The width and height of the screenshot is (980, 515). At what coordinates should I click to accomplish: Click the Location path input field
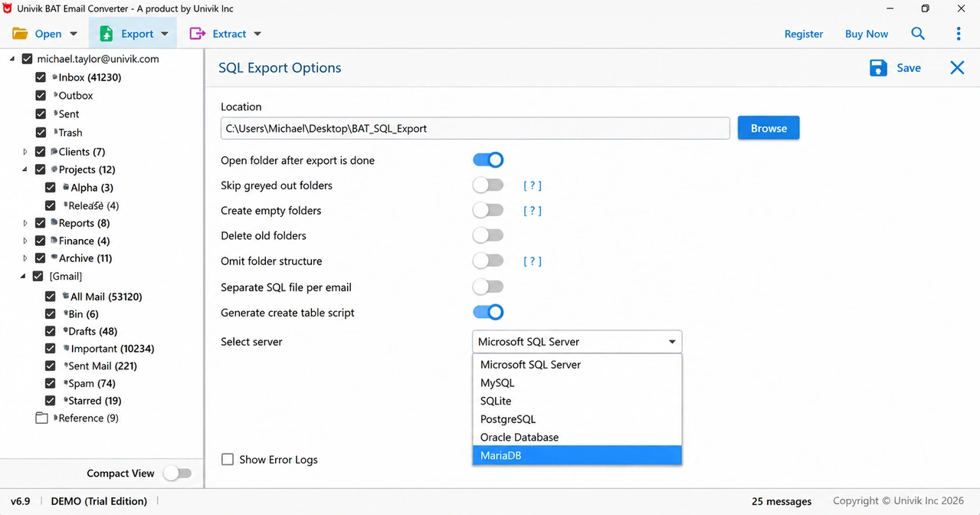[x=475, y=128]
